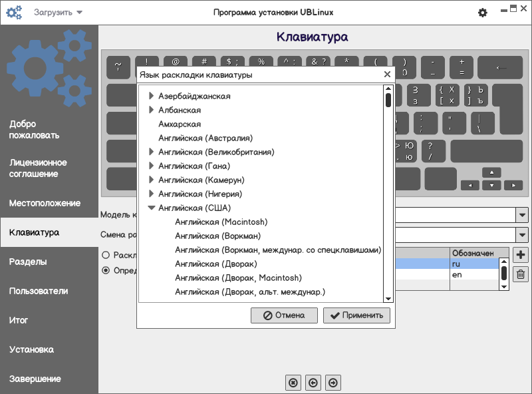Expand the Албанская layout group
Viewport: 532px width, 394px height.
[x=152, y=110]
